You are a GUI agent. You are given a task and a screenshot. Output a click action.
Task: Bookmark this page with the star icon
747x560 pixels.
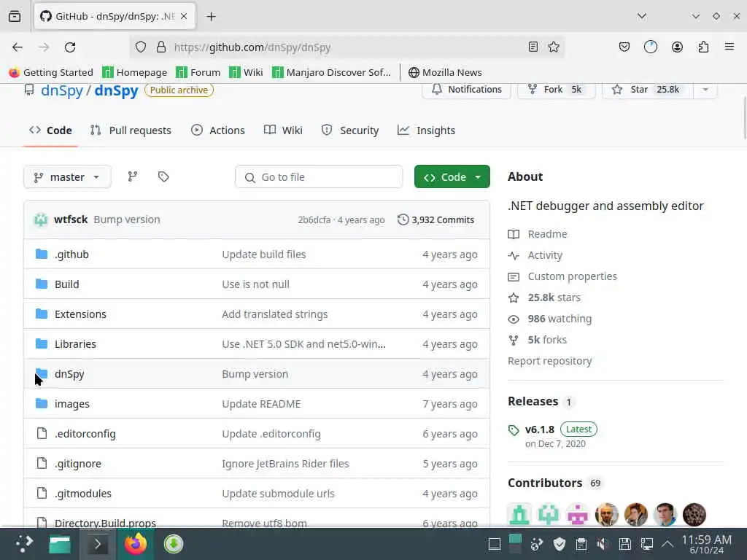[554, 47]
